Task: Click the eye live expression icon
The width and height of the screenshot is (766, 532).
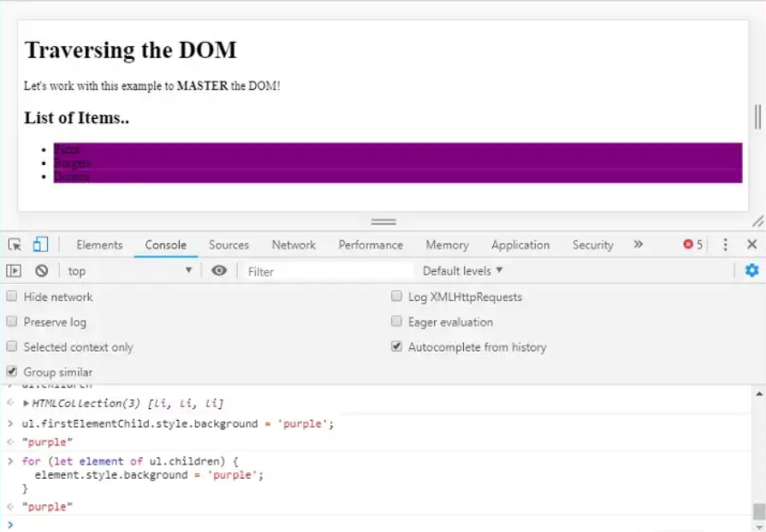Action: pyautogui.click(x=219, y=271)
